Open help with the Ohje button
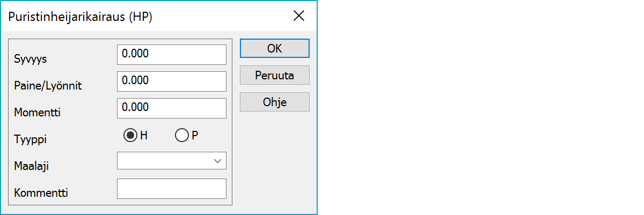 (x=274, y=102)
